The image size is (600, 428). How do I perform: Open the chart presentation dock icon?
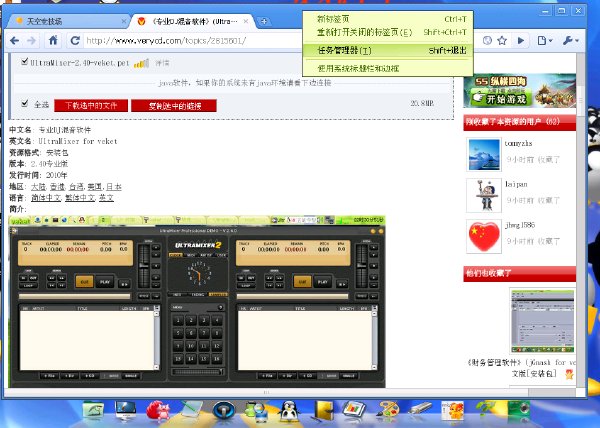355,412
